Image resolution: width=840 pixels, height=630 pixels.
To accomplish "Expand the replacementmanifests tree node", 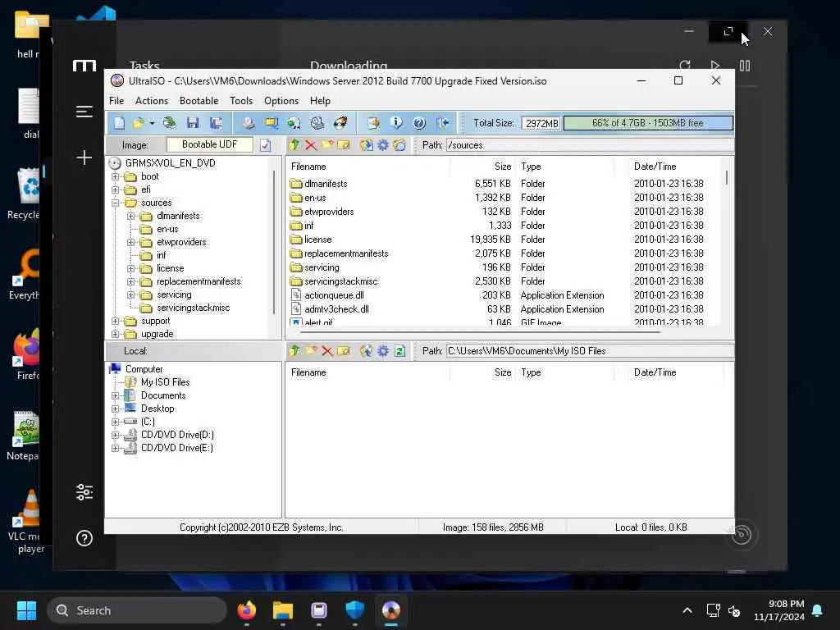I will click(130, 282).
